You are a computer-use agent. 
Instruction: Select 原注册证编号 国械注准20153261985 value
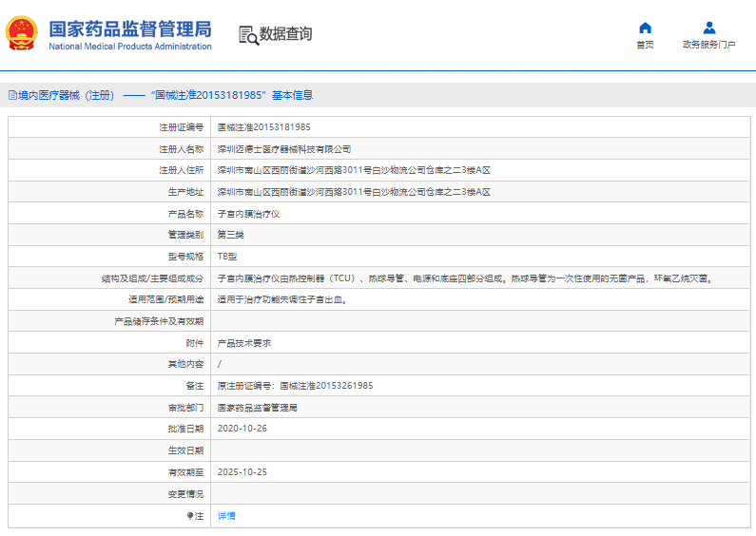(x=295, y=386)
